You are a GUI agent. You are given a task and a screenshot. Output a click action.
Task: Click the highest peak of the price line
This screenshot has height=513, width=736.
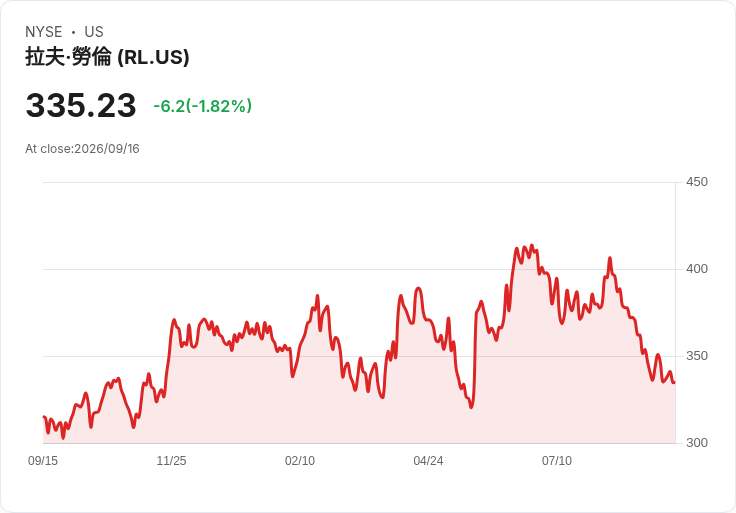(x=531, y=245)
